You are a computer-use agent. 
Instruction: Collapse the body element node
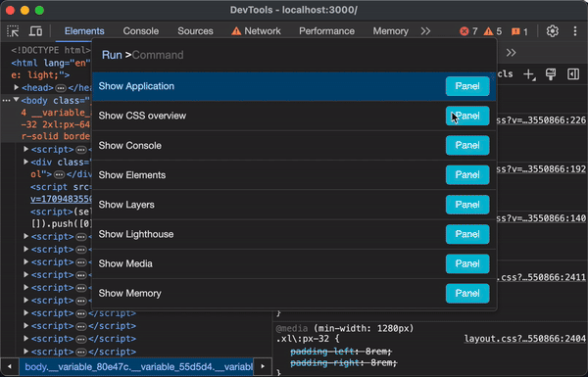tap(17, 100)
